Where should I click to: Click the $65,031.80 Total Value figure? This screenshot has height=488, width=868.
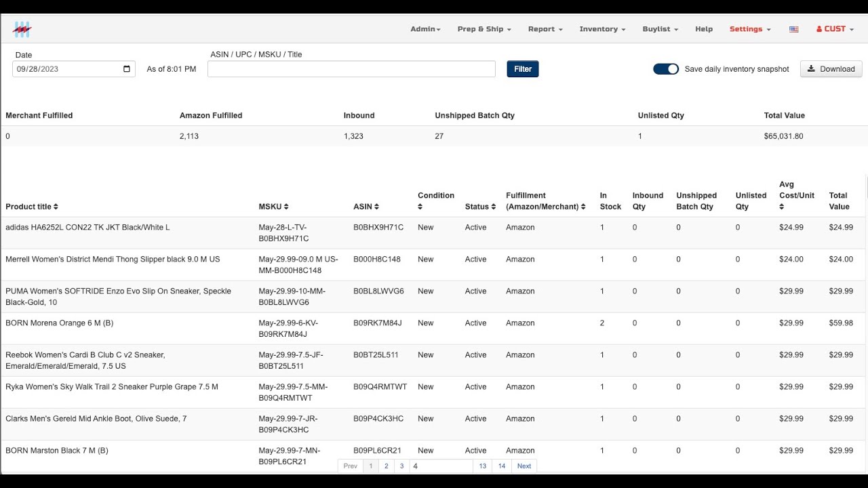[x=783, y=136]
